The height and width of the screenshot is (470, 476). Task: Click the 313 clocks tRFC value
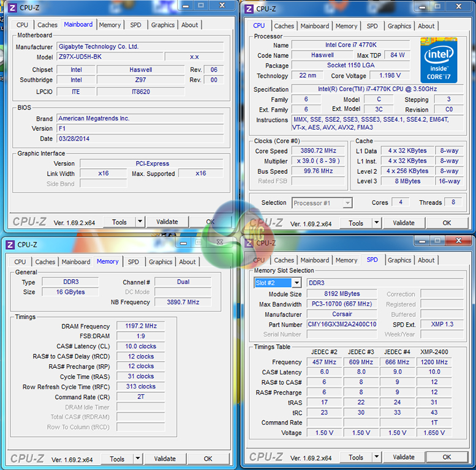[x=141, y=386]
